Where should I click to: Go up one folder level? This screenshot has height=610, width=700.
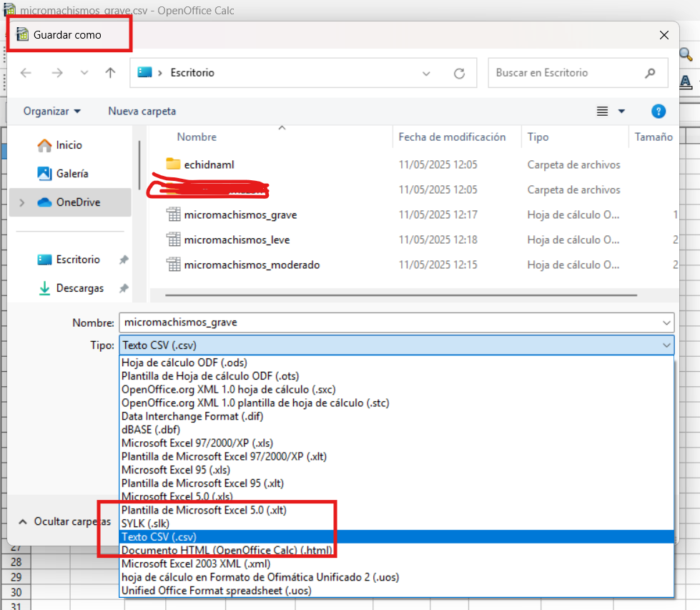point(110,73)
